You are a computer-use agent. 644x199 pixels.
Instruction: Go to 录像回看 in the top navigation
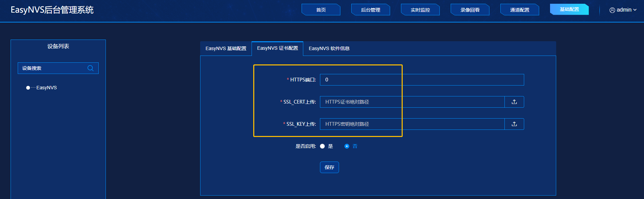click(x=470, y=10)
